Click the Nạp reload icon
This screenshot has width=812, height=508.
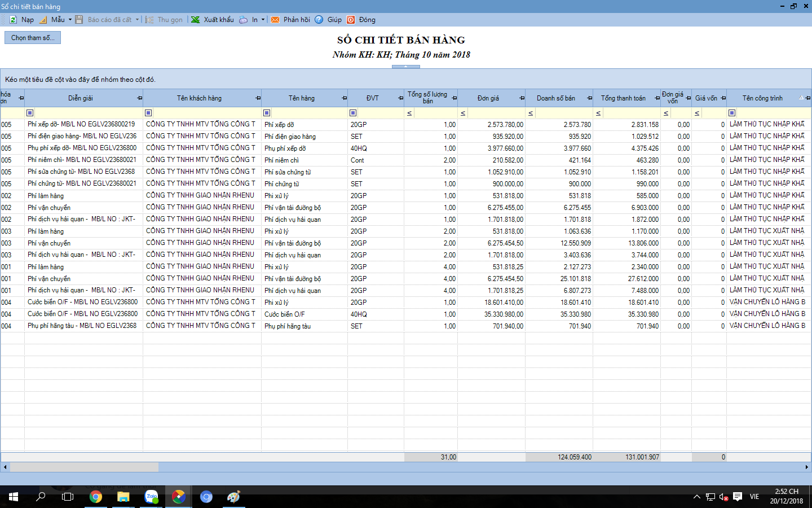tap(13, 20)
